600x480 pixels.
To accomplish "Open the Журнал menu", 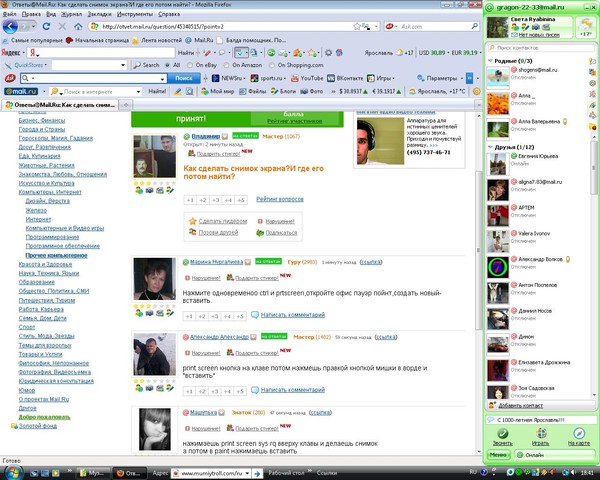I will coord(72,14).
